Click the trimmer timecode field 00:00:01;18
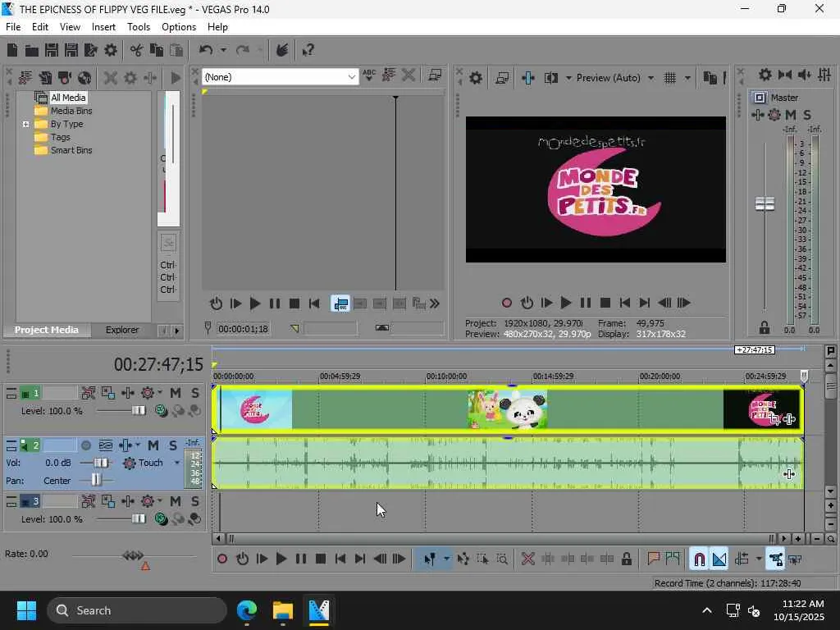This screenshot has height=630, width=840. pos(243,328)
